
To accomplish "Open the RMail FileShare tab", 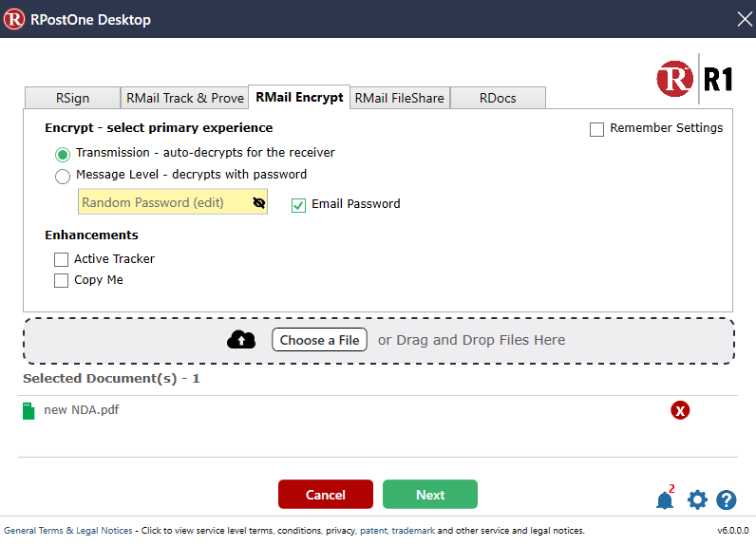I will tap(400, 98).
